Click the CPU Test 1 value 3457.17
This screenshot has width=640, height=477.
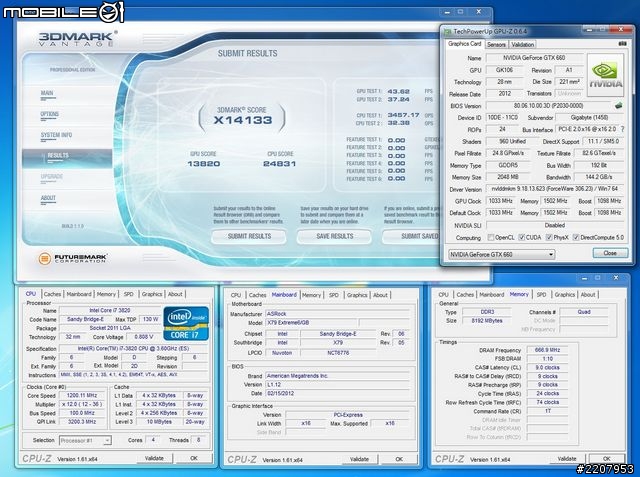(x=404, y=115)
